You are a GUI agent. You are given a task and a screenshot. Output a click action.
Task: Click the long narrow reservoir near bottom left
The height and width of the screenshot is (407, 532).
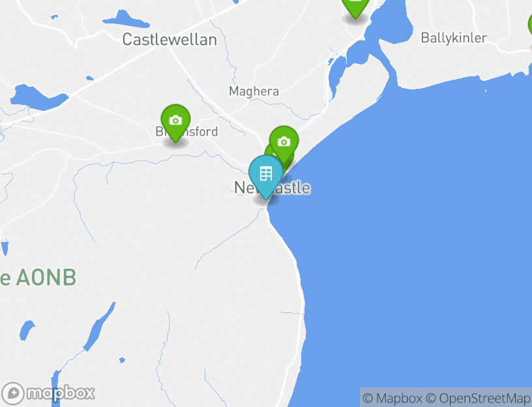(99, 327)
